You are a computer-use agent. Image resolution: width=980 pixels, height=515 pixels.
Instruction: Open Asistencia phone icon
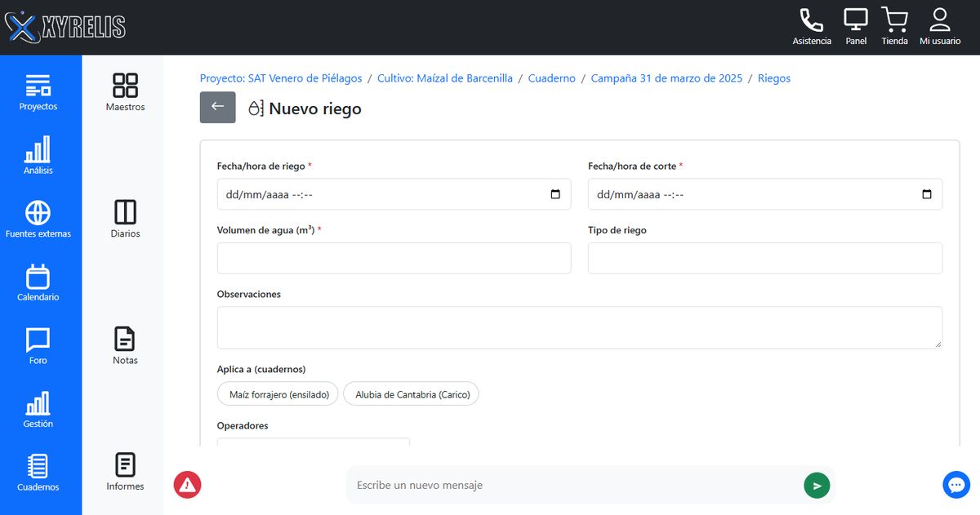click(812, 27)
